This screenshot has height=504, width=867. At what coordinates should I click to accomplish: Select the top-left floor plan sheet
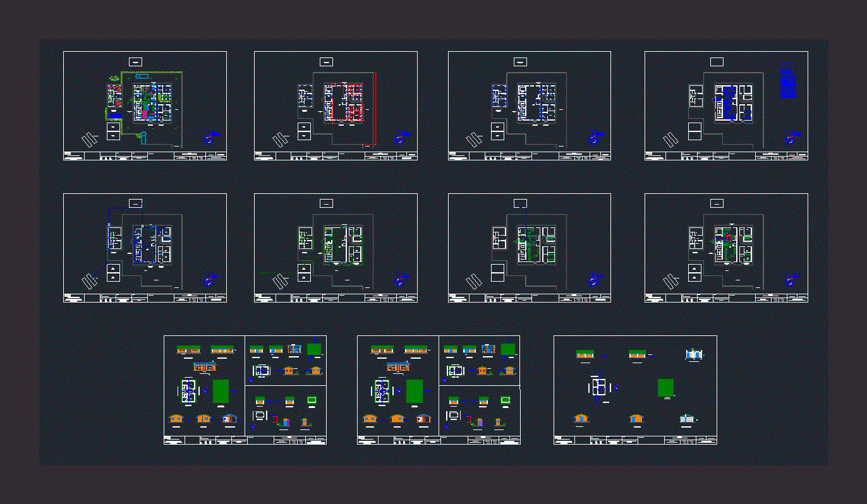[144, 104]
